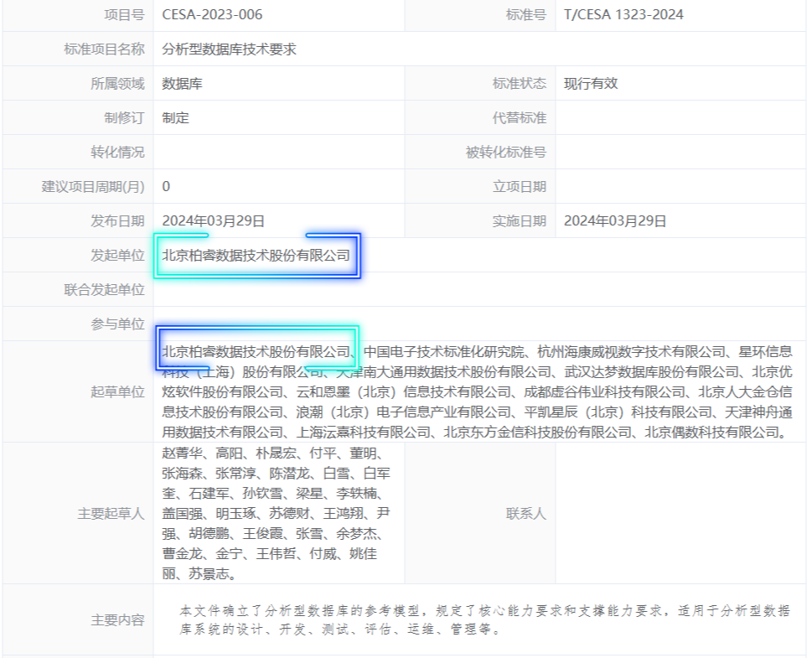Click 天津南大通用数据技术股份有限公司 in drafting units
Viewport: 812px width, 658px height.
[444, 372]
